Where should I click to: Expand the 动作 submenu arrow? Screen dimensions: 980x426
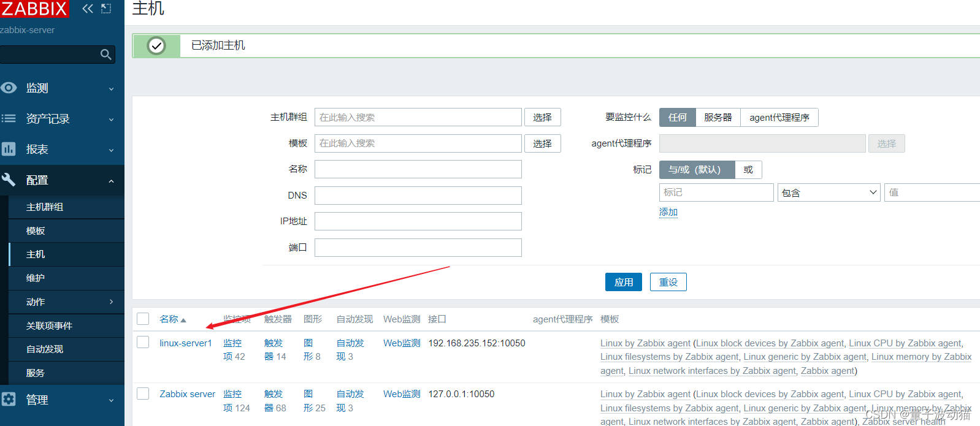click(111, 302)
